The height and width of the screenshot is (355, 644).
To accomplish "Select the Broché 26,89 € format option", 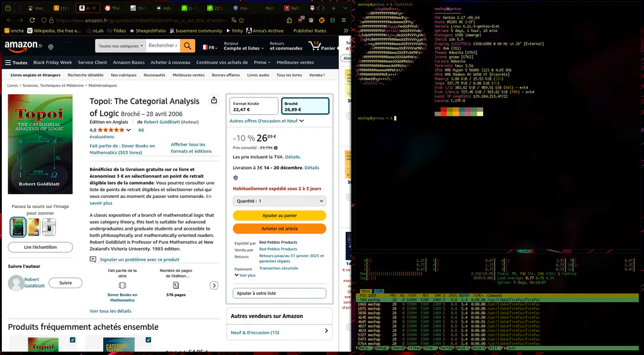I will [x=305, y=106].
